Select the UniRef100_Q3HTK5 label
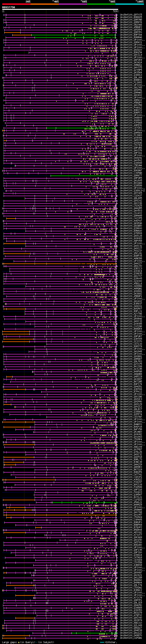146x644 pixels. coord(131,339)
